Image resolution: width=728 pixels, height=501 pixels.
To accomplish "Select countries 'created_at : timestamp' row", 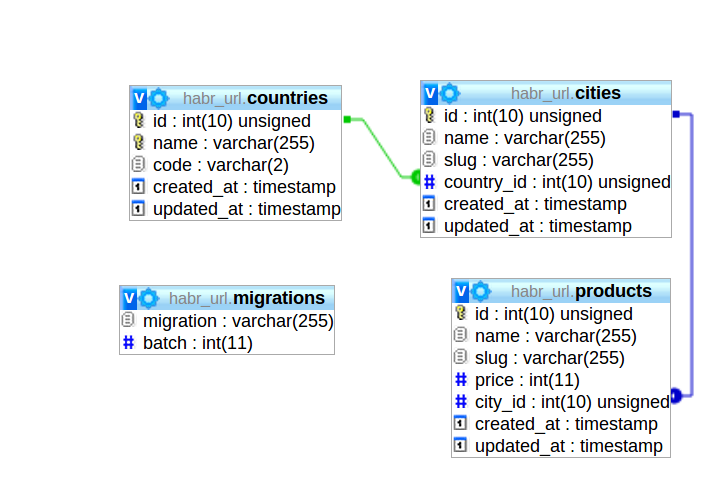I will pos(235,187).
